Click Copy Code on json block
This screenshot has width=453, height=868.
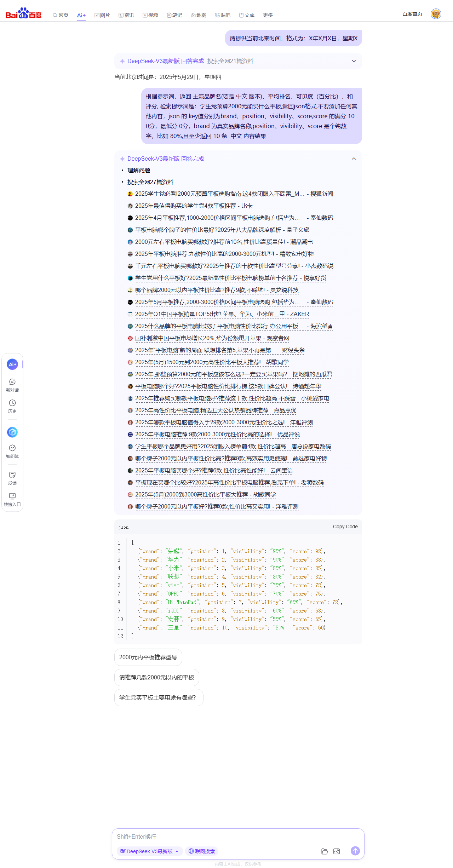point(345,527)
